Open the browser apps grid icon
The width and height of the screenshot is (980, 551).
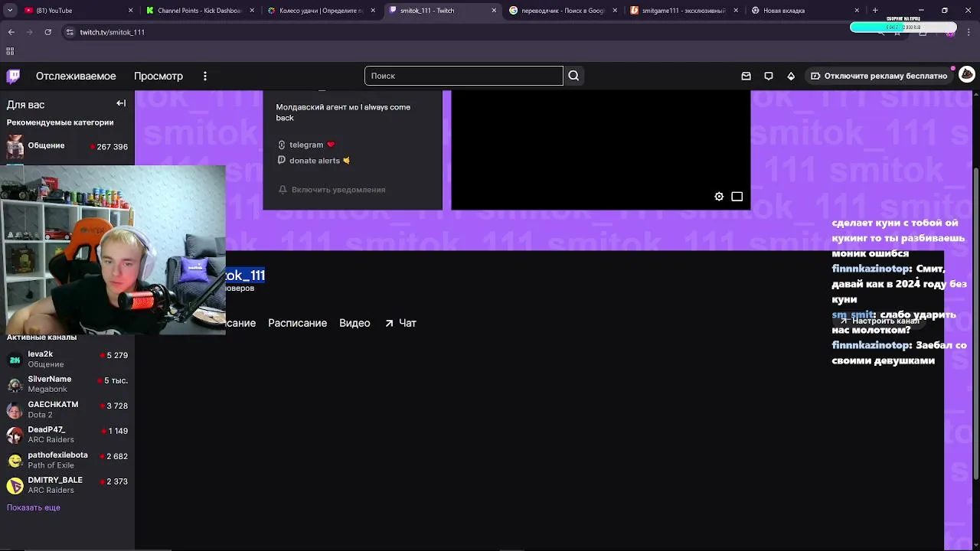click(x=10, y=51)
